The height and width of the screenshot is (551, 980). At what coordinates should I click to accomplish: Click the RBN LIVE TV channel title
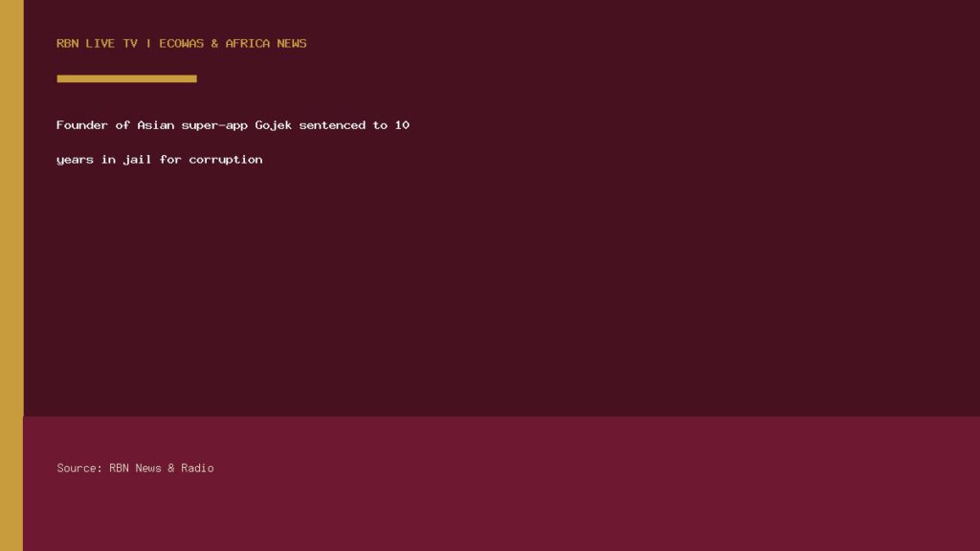pos(97,43)
